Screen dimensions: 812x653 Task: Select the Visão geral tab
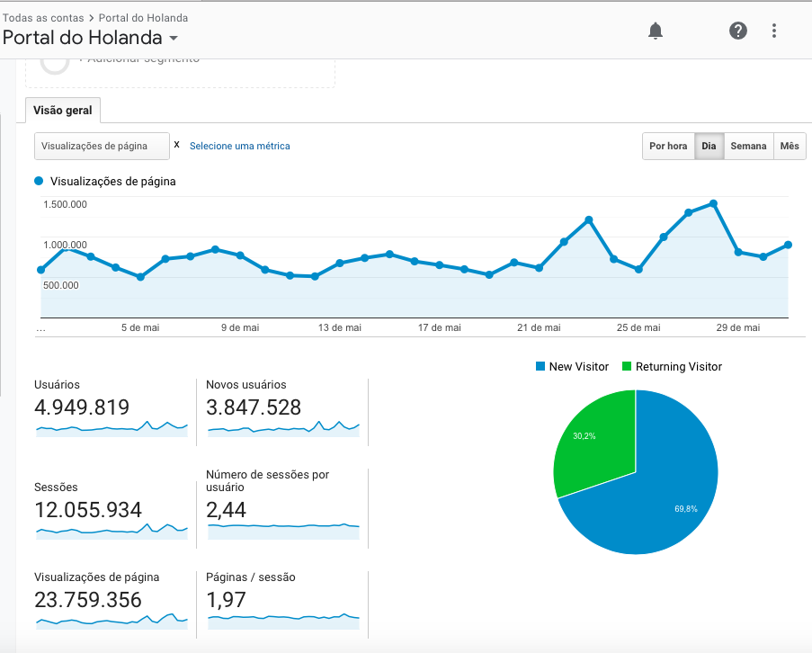click(62, 111)
